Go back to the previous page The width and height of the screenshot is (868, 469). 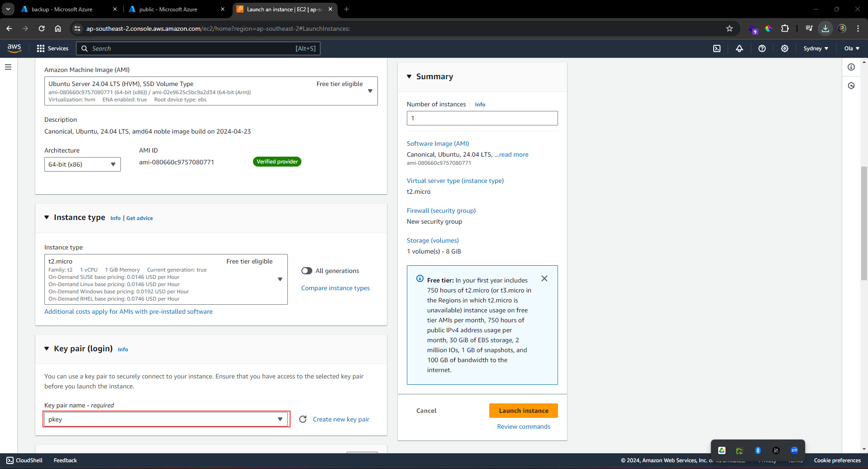coord(9,29)
